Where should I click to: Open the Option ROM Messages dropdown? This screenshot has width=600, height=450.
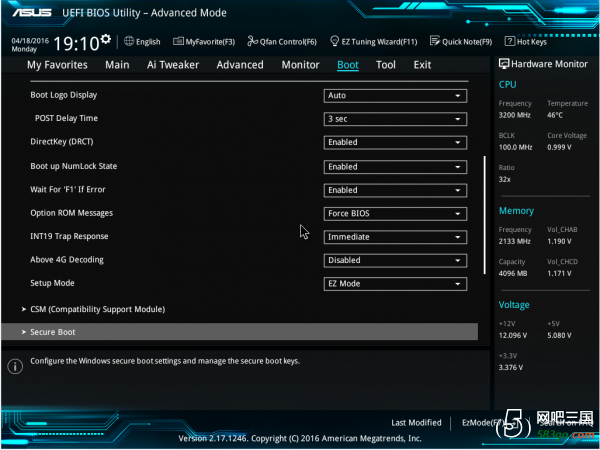(395, 214)
